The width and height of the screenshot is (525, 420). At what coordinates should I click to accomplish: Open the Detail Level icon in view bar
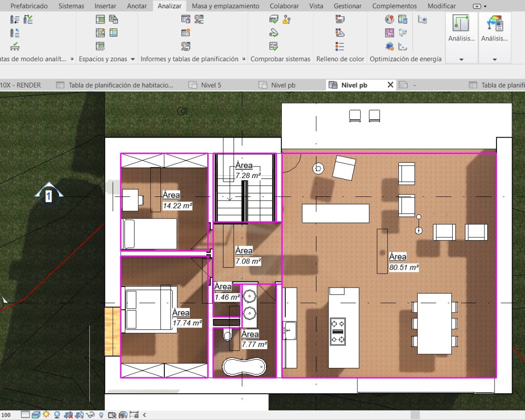point(25,414)
